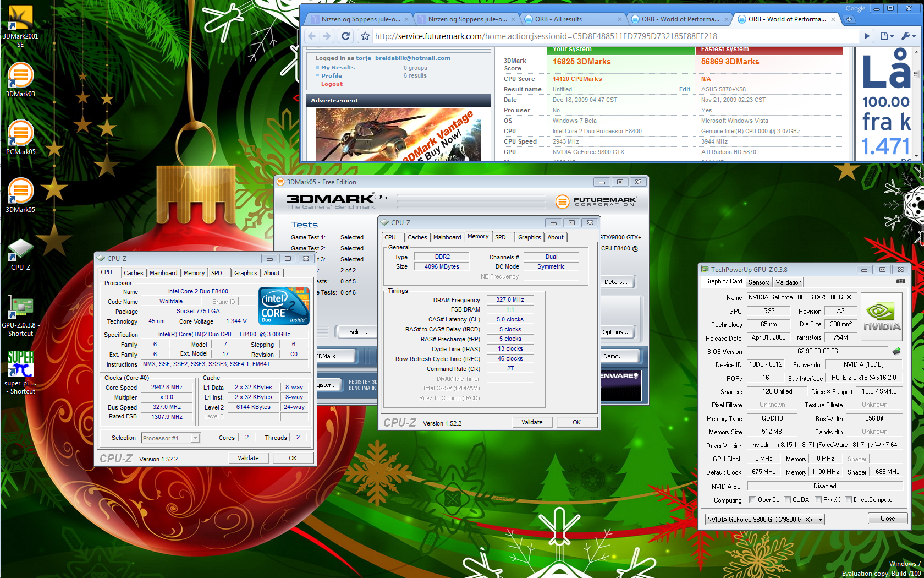Close the 'ORB - All results' tab
This screenshot has width=924, height=578.
(x=620, y=19)
